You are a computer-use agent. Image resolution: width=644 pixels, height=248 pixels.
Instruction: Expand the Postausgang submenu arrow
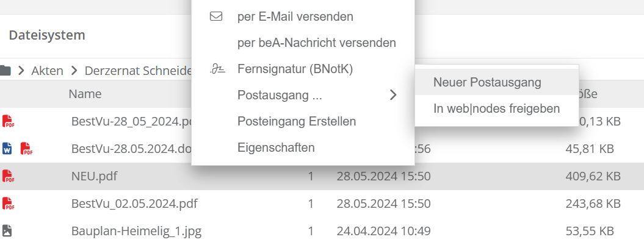393,95
